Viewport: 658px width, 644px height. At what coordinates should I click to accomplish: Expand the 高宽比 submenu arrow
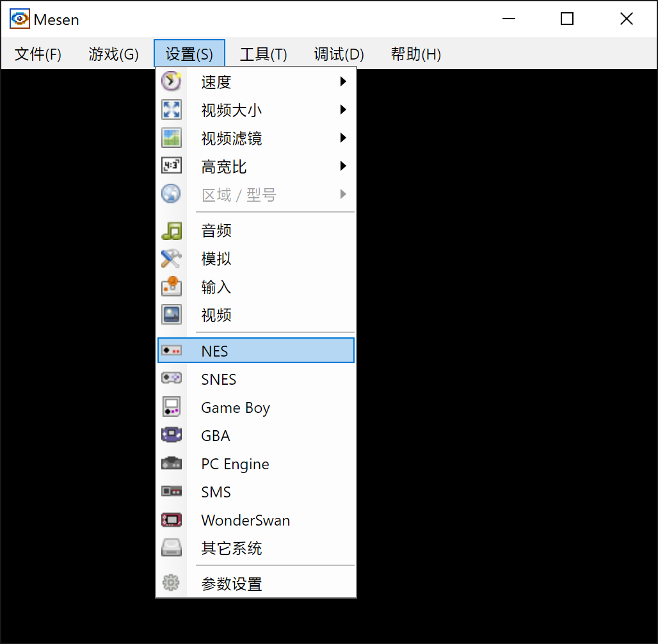(343, 166)
